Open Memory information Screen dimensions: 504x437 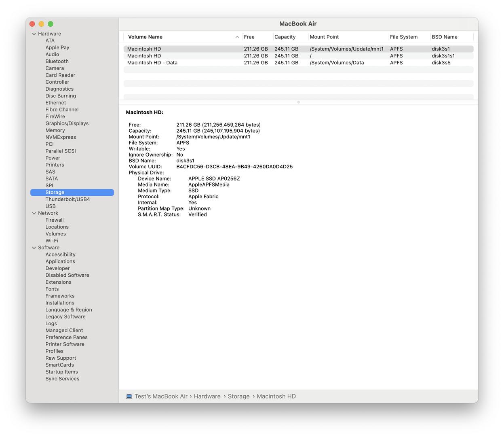pos(55,130)
